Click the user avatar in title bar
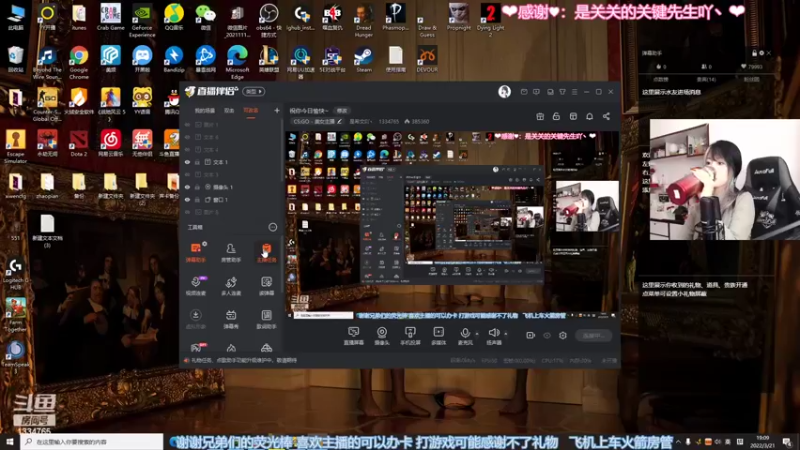The height and width of the screenshot is (450, 800). coord(504,91)
